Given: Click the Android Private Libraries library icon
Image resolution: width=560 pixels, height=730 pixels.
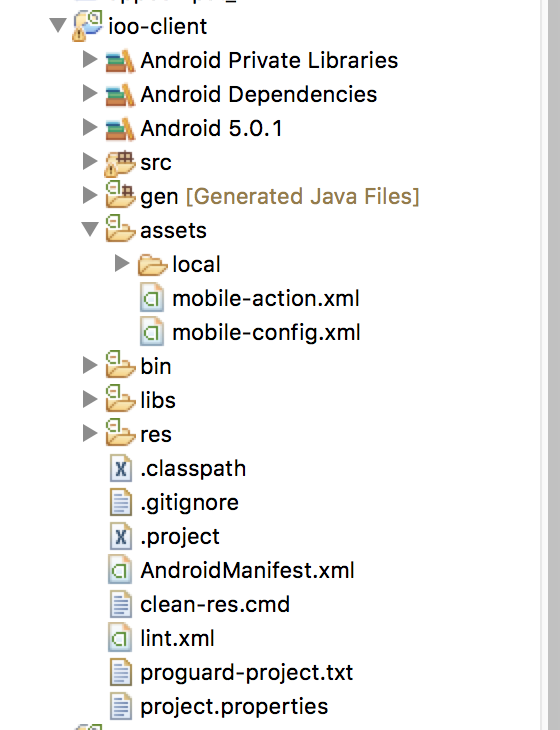Looking at the screenshot, I should [x=120, y=61].
